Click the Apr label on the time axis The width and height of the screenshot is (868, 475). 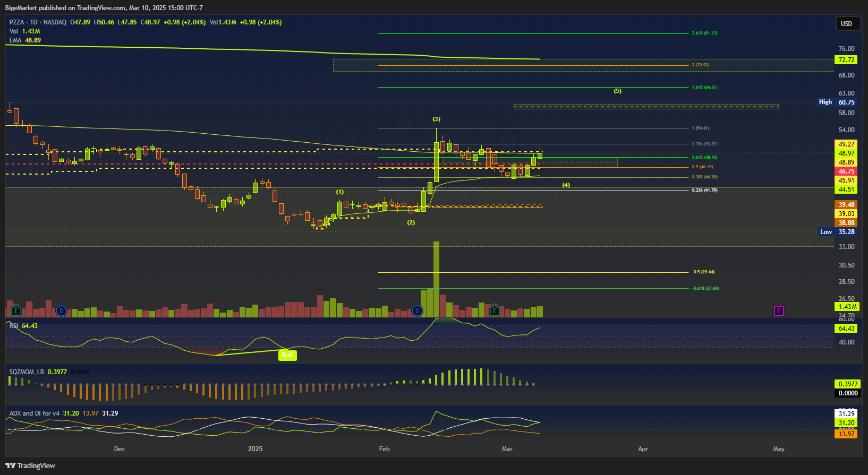[643, 449]
